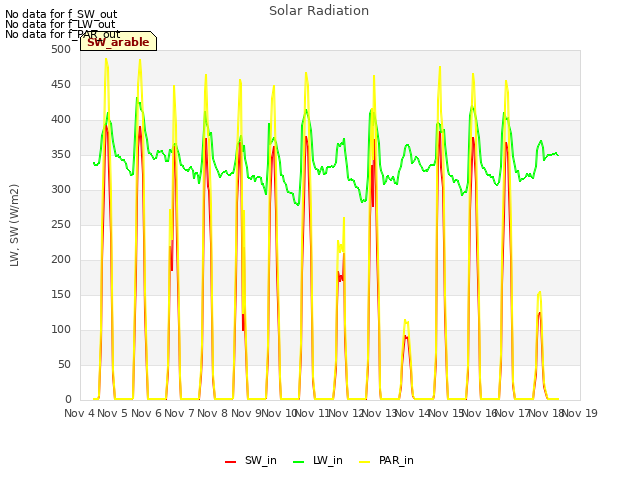Click the 300 y-axis tick label
The width and height of the screenshot is (640, 480).
click(61, 189)
